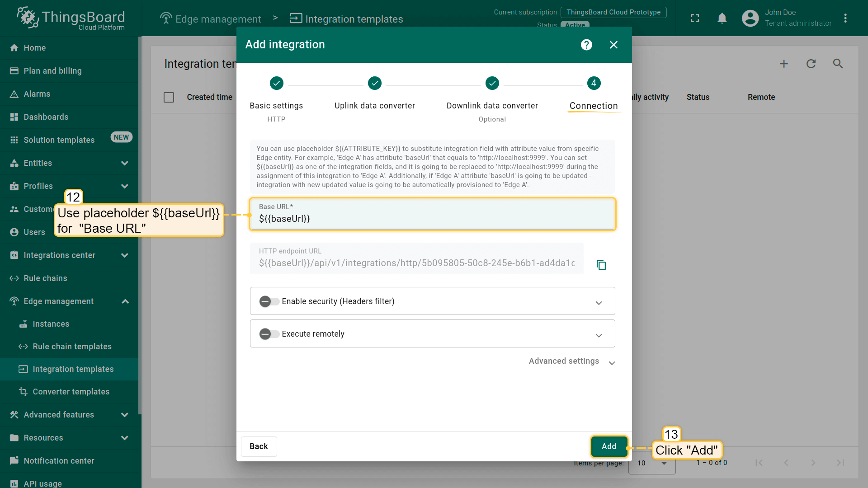This screenshot has width=868, height=488.
Task: Check the select-all table checkbox
Action: 169,97
